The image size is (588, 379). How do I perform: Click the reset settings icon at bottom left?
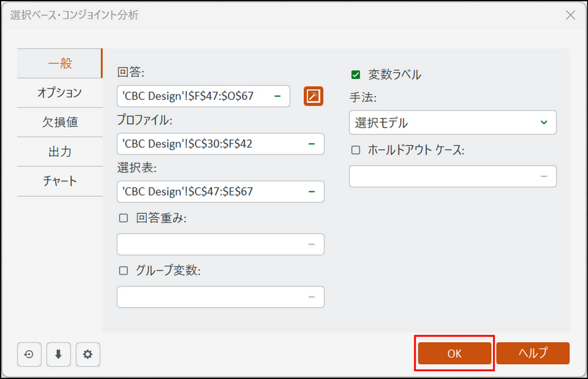(29, 354)
